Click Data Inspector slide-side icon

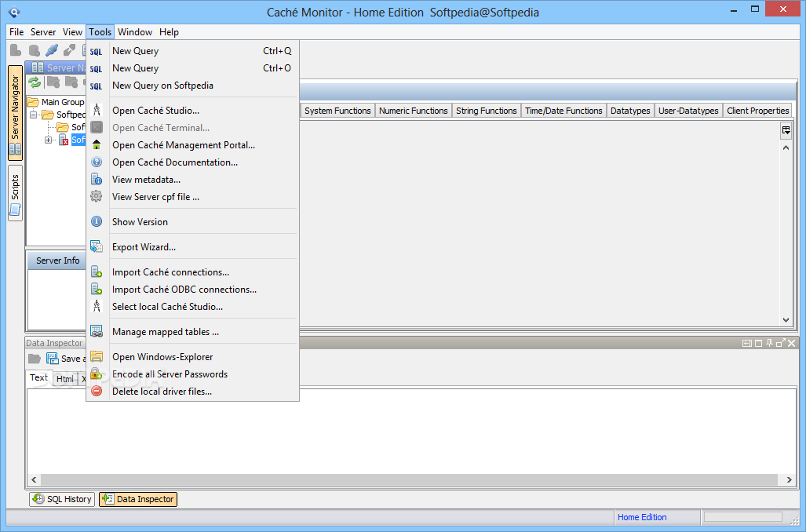coord(747,344)
